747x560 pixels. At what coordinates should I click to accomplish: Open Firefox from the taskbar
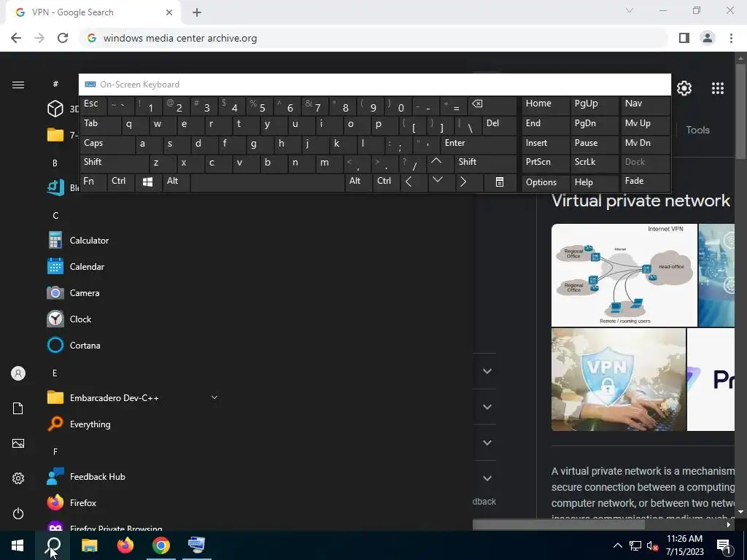coord(125,545)
